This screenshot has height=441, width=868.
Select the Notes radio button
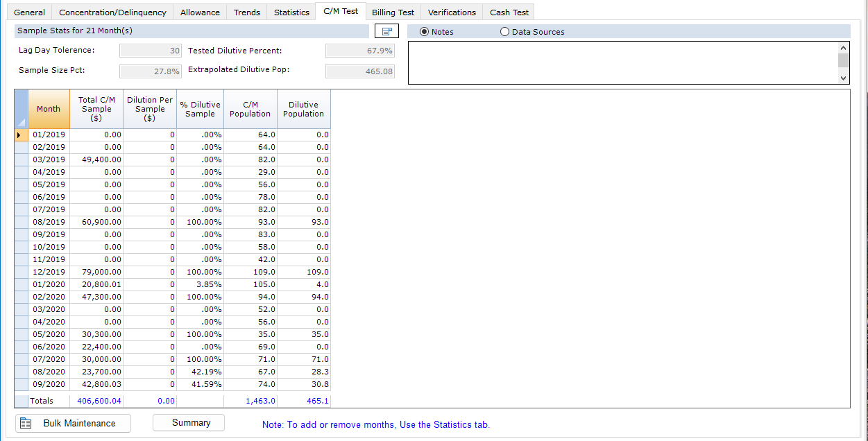425,32
